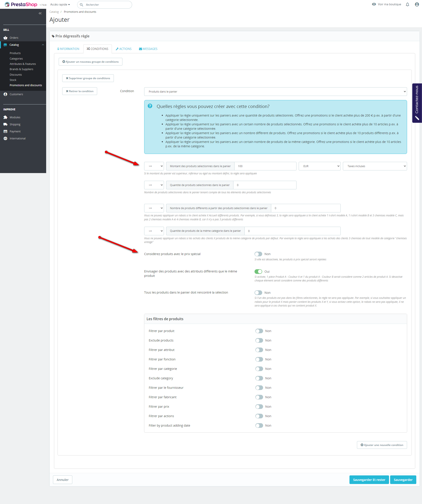This screenshot has height=504, width=422.
Task: Collapse the sidebar with double-chevron icon
Action: click(x=40, y=13)
